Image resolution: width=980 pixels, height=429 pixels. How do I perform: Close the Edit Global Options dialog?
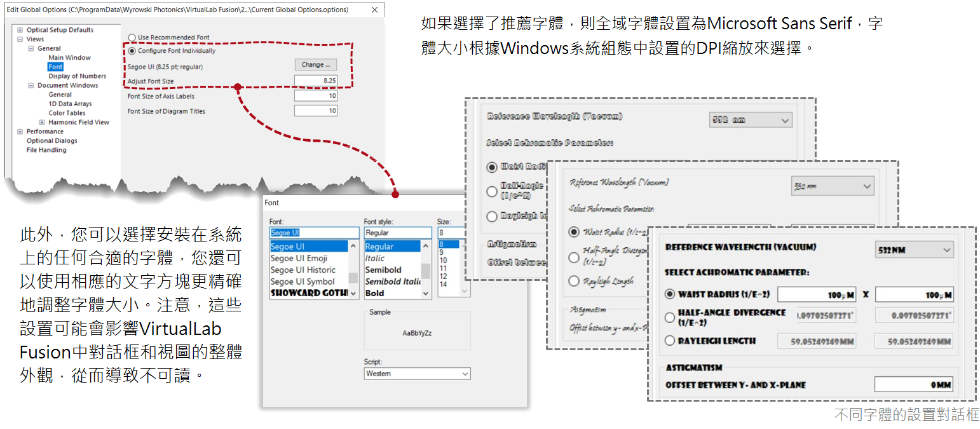click(374, 10)
